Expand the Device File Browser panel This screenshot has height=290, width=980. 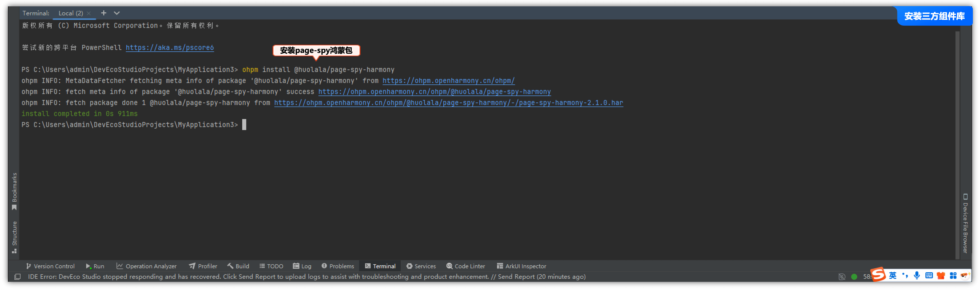click(x=965, y=224)
